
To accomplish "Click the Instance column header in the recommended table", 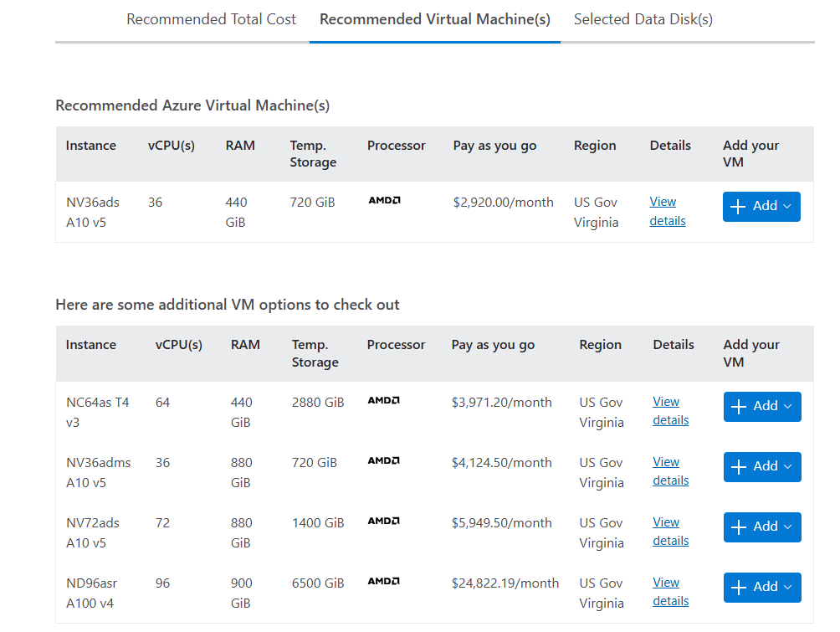I will click(91, 145).
